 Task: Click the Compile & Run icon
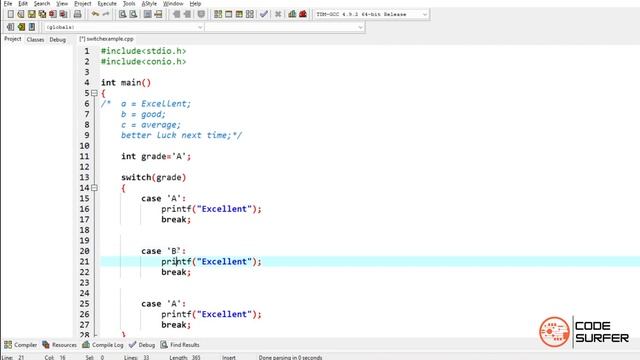point(239,14)
